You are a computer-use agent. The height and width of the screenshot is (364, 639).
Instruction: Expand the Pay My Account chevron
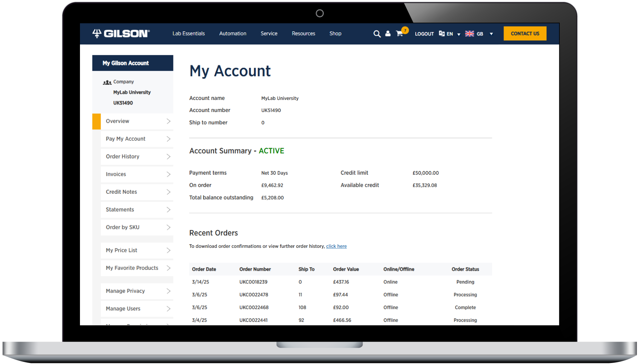pyautogui.click(x=169, y=139)
